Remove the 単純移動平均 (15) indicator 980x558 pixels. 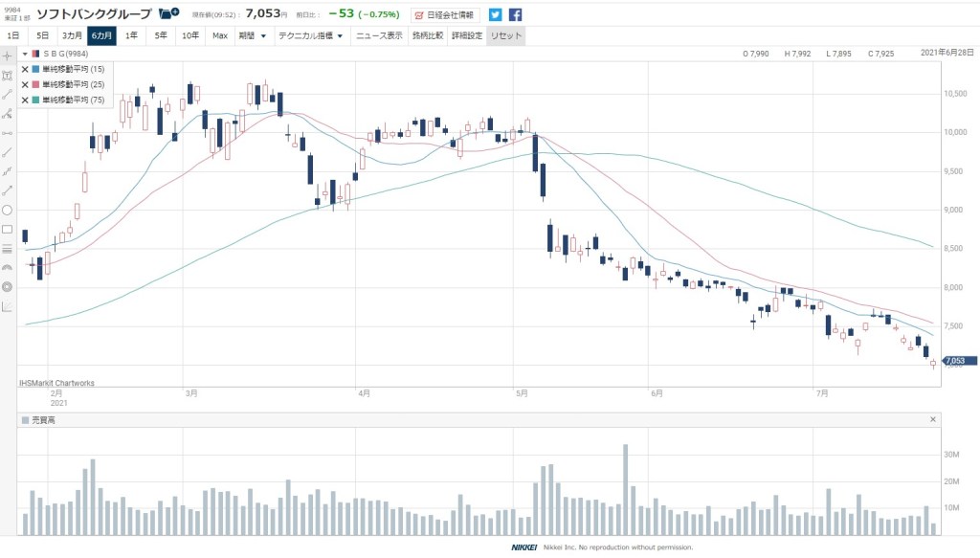pyautogui.click(x=25, y=69)
